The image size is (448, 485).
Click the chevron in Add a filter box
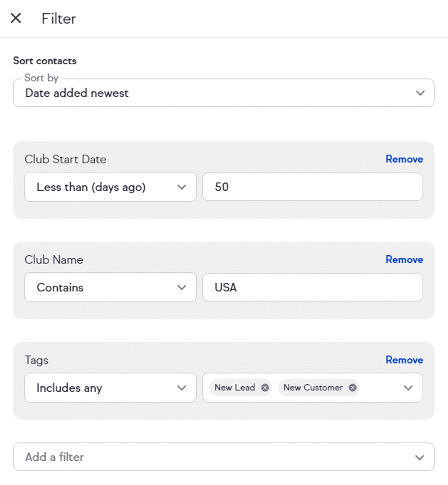pos(419,458)
